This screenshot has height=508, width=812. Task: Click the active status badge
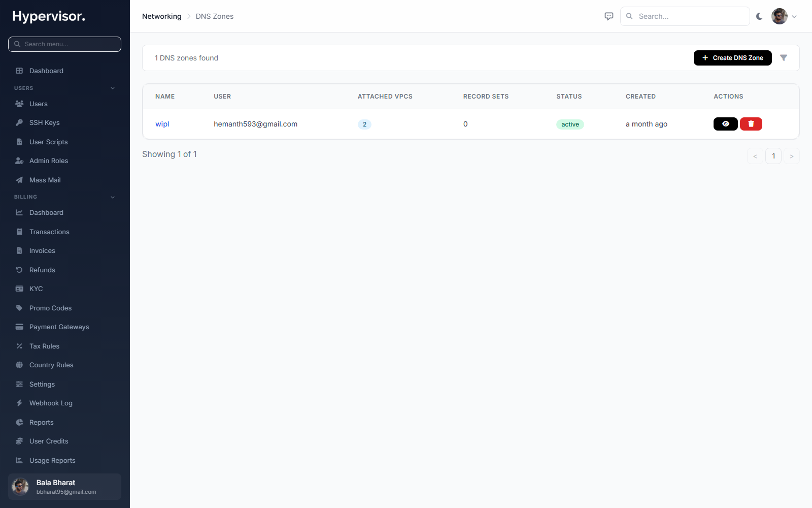[x=570, y=124]
